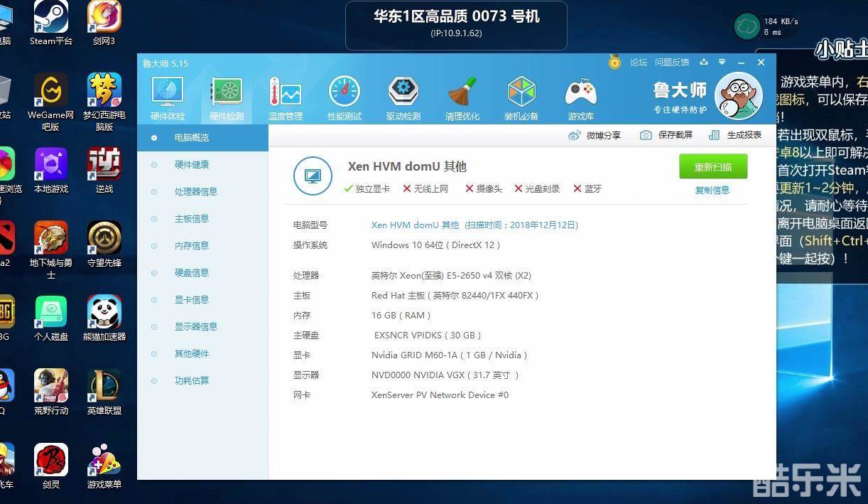
Task: Open the Steam平台 desktop shortcut
Action: pos(51,23)
